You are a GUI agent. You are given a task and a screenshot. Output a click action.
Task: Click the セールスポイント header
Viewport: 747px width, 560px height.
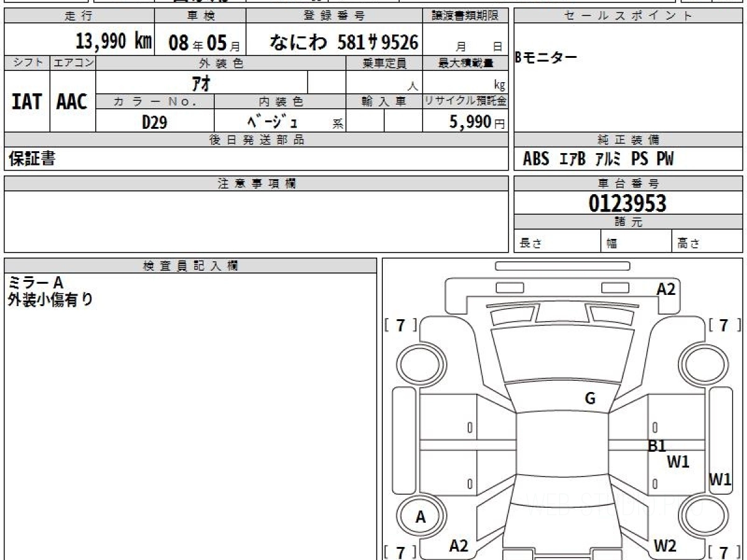628,16
